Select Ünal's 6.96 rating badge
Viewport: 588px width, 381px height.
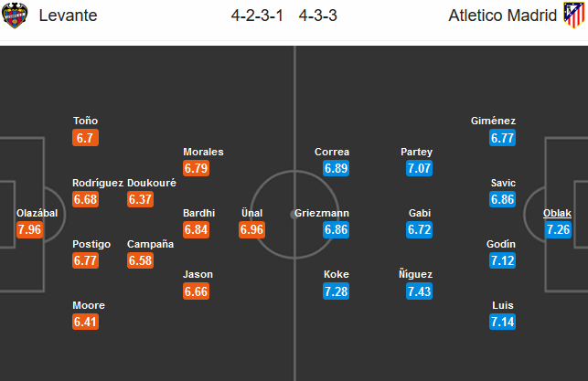point(251,229)
